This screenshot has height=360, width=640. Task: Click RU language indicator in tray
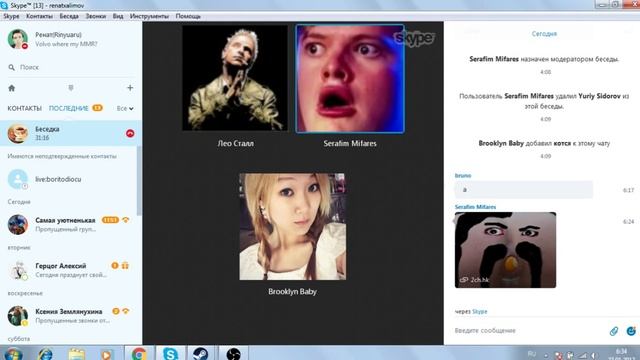[532, 353]
